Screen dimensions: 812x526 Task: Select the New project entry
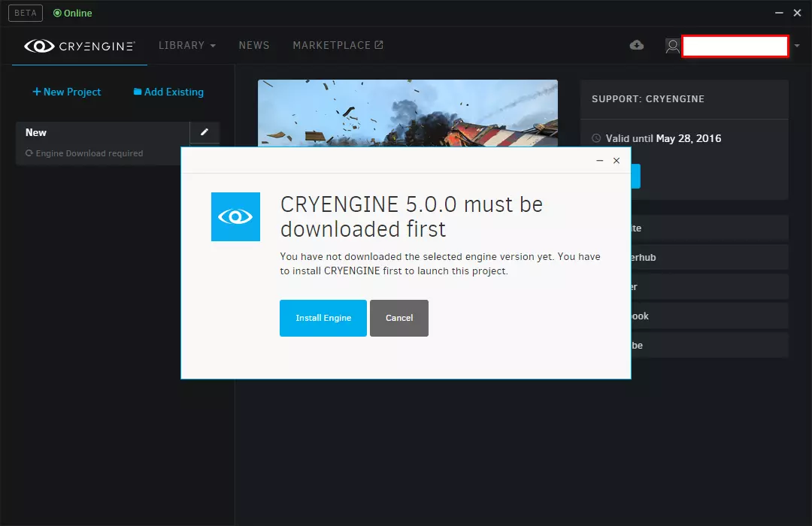click(x=102, y=144)
